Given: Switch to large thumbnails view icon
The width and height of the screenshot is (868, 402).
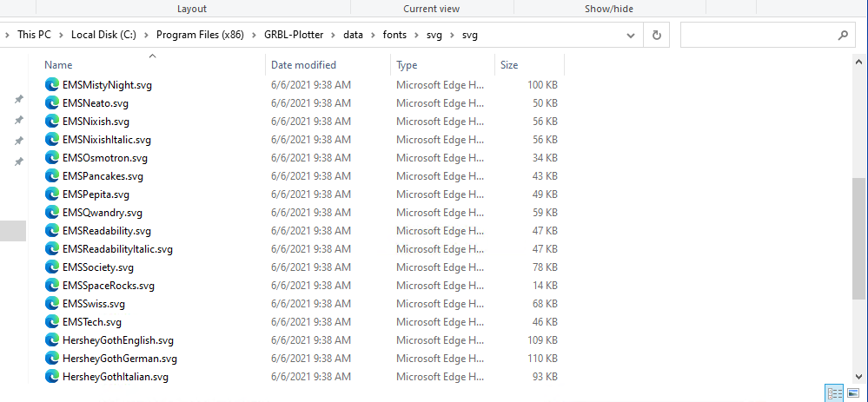Looking at the screenshot, I should click(854, 393).
